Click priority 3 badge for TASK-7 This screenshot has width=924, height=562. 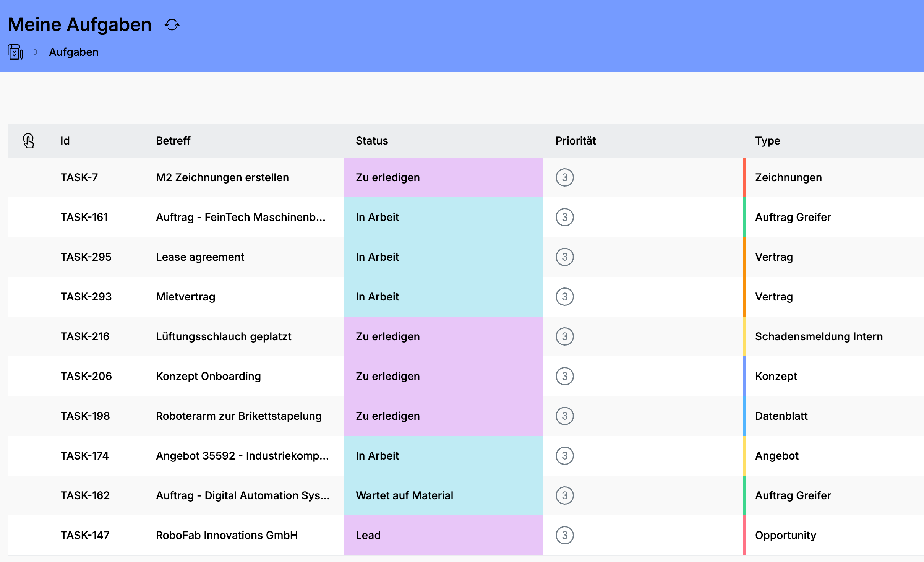564,177
